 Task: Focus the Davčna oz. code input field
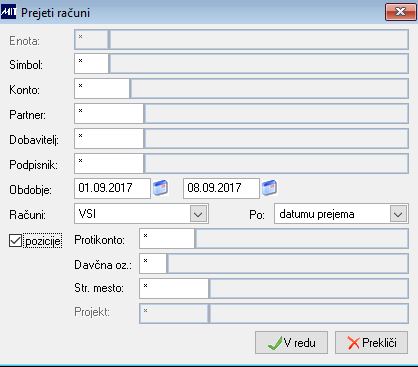point(153,264)
